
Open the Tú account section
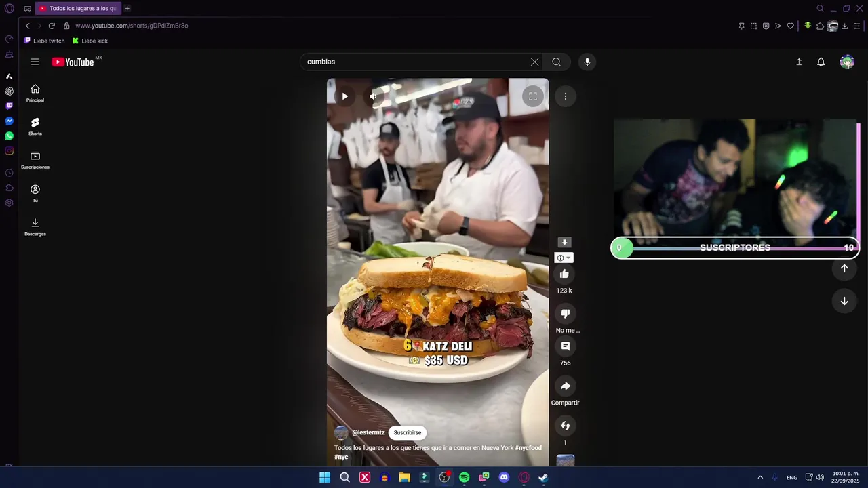(x=35, y=193)
